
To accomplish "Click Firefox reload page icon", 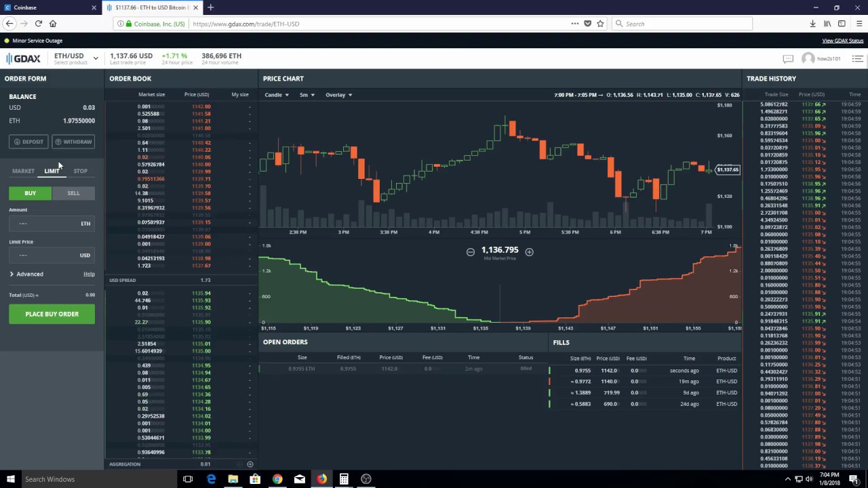I will click(38, 24).
